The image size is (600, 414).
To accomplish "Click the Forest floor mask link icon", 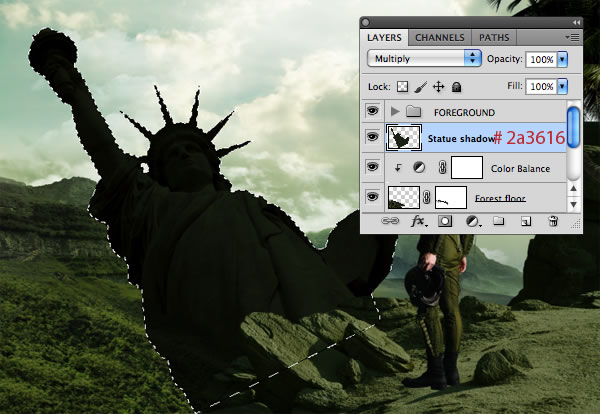I will tap(427, 197).
